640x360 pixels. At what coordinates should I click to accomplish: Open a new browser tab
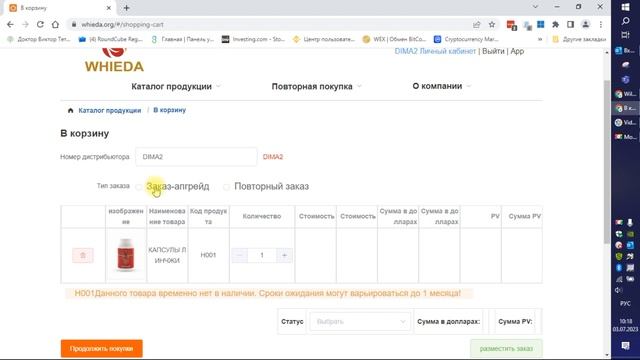(127, 8)
